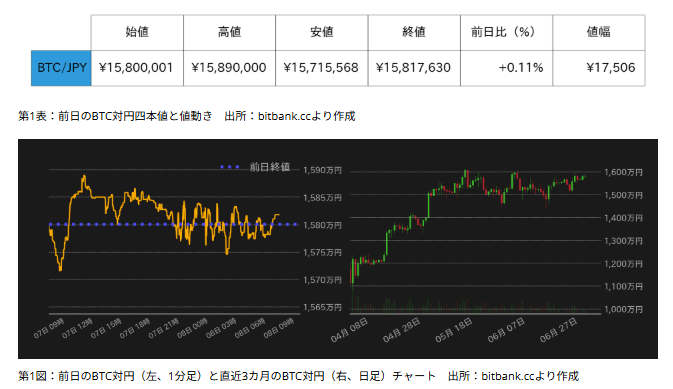Click the 06月 27日 date label
Image resolution: width=673 pixels, height=389 pixels.
click(x=559, y=330)
